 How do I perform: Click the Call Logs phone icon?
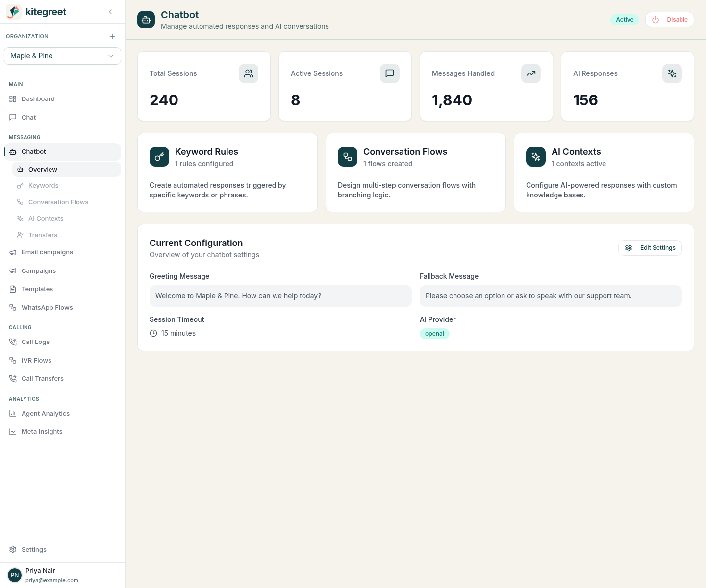[x=13, y=342]
